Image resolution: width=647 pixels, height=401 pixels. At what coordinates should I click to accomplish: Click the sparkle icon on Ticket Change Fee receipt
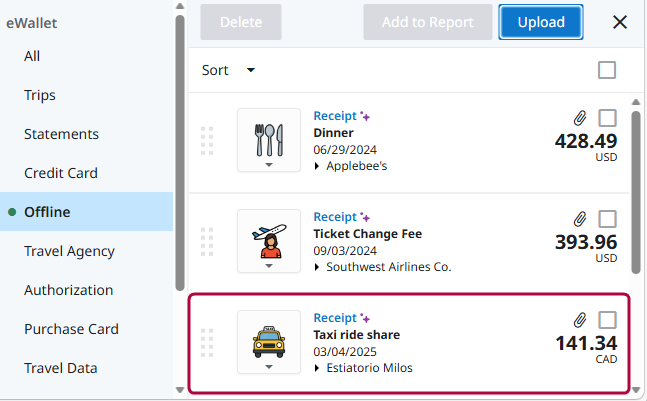click(x=365, y=217)
